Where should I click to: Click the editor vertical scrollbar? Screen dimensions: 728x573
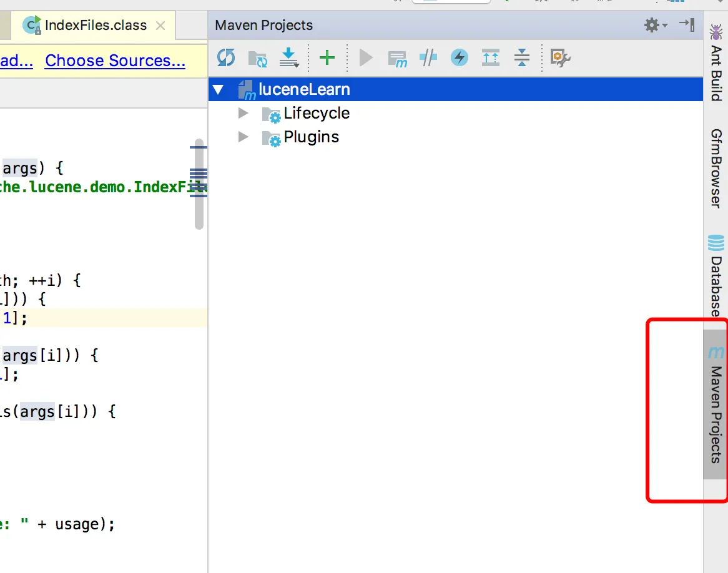pyautogui.click(x=199, y=184)
